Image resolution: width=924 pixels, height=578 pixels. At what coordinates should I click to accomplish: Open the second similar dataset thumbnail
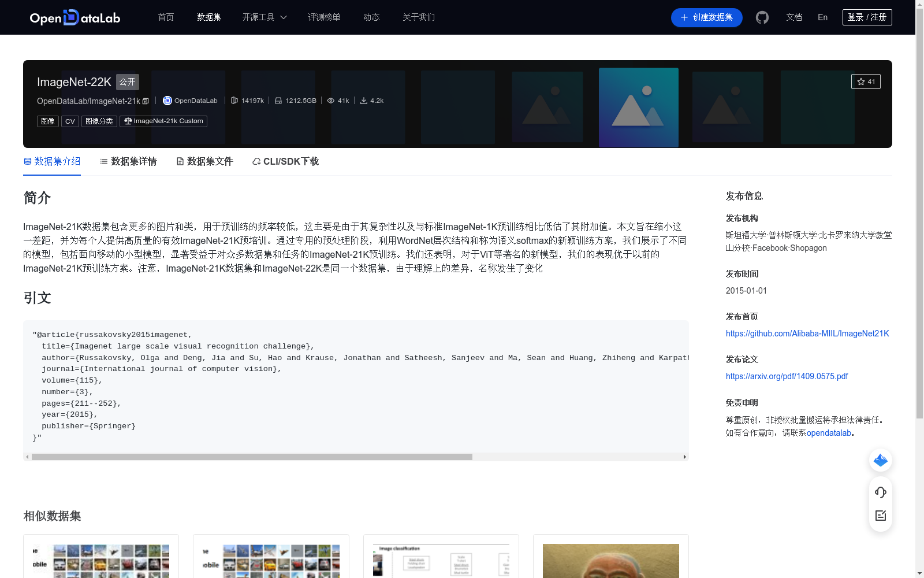coord(271,561)
